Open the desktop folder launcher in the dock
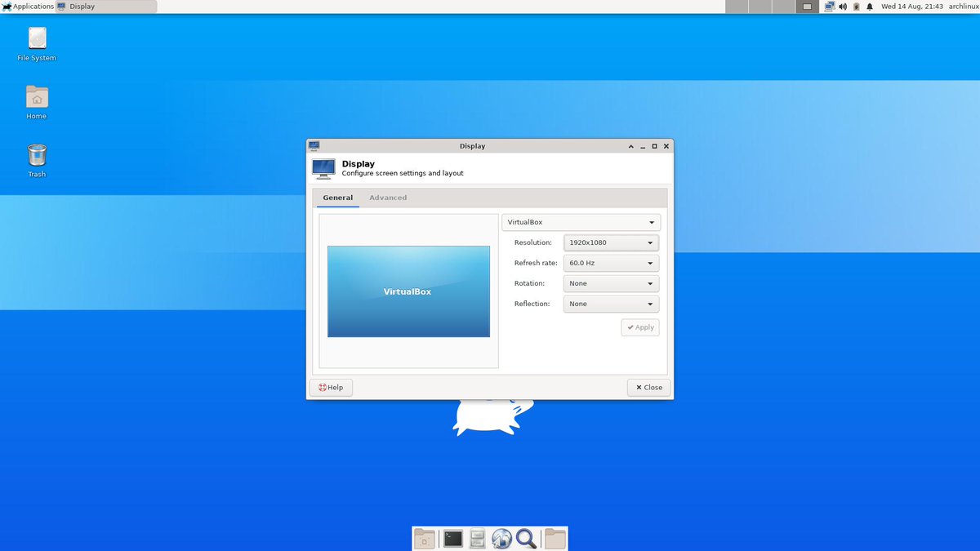 click(x=425, y=539)
